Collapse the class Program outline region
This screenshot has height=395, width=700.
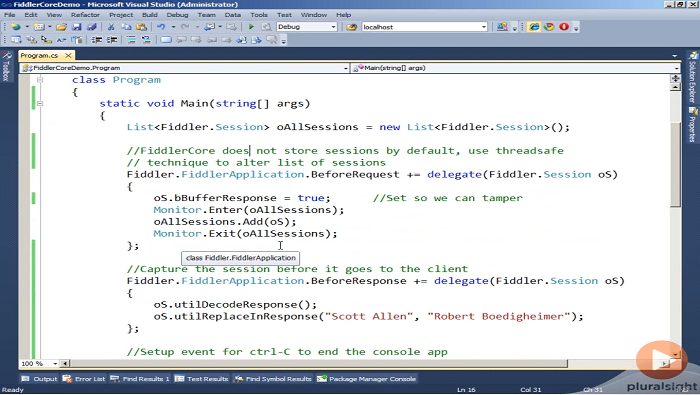click(40, 80)
